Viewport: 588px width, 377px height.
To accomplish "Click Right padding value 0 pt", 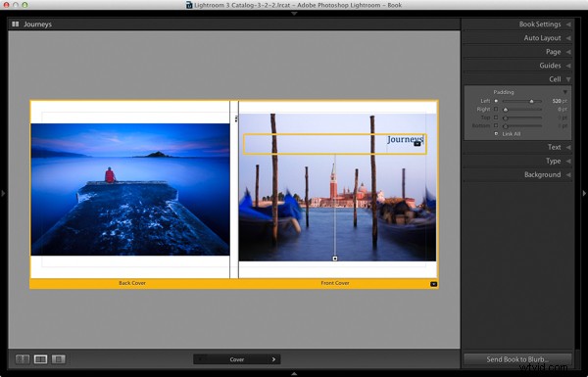I will [563, 110].
